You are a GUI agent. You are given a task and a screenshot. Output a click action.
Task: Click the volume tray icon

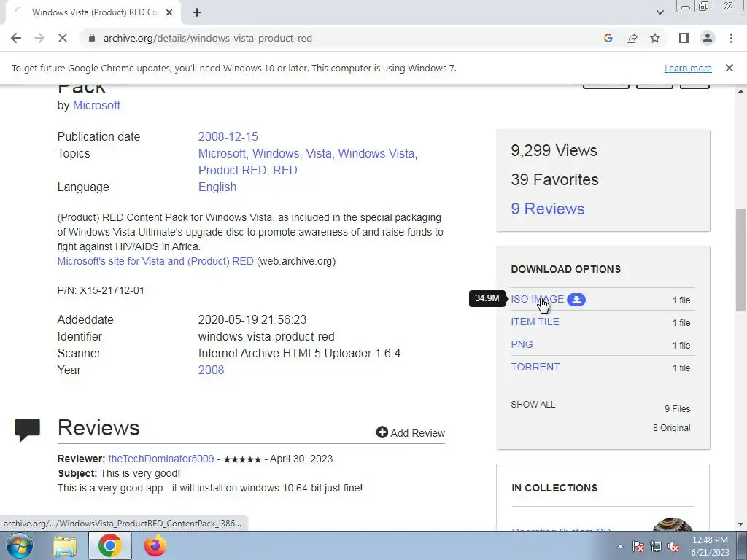[x=673, y=546]
